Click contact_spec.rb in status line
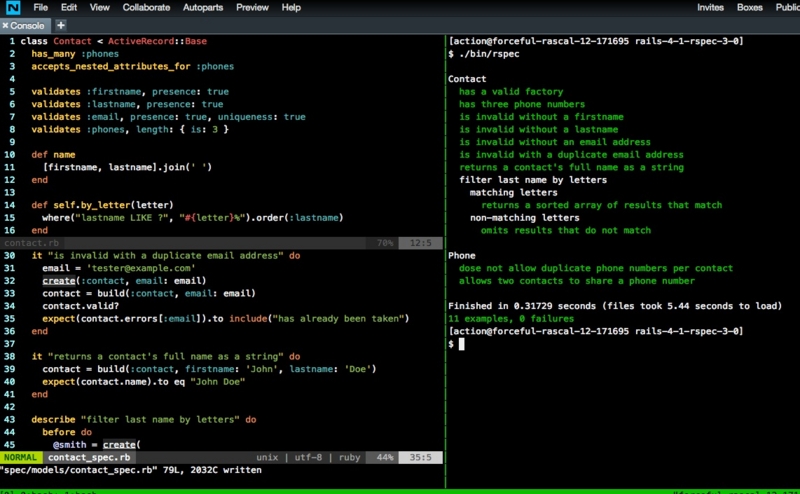 point(89,457)
